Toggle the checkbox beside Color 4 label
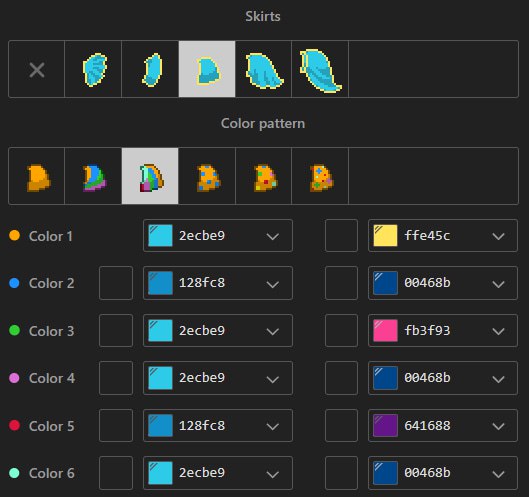Screen dimensions: 529x497 (116, 378)
